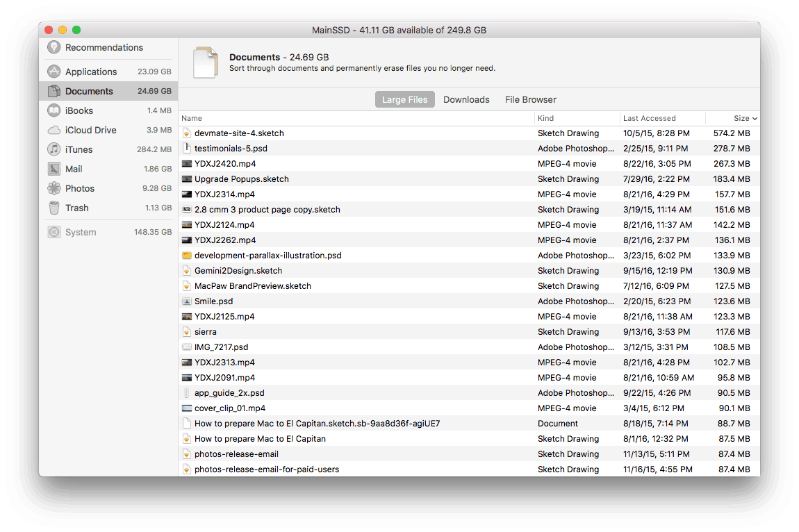Select the Applications icon in sidebar
799x532 pixels.
pos(54,72)
